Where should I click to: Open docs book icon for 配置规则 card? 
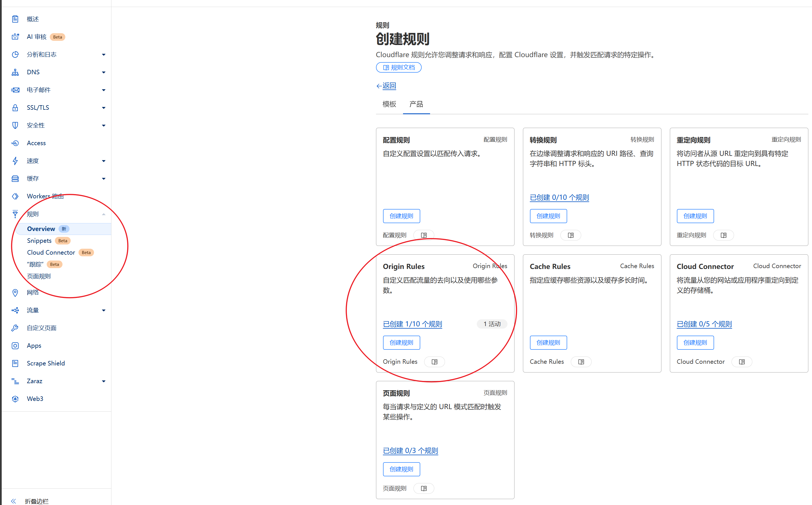click(424, 235)
